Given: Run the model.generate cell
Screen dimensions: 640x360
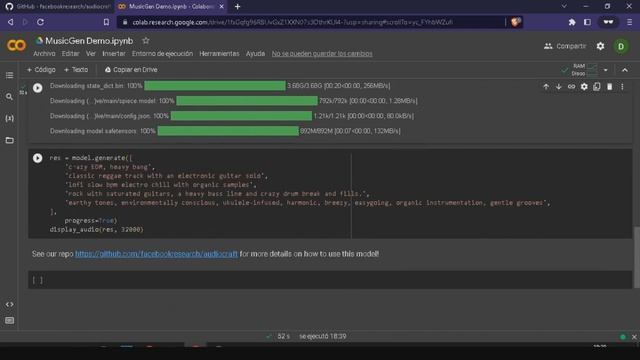Looking at the screenshot, I should [x=38, y=158].
